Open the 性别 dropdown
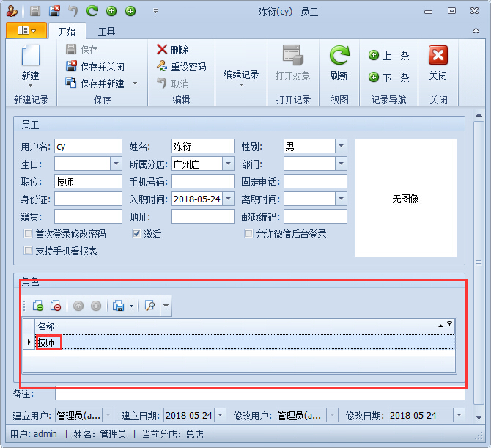Image resolution: width=491 pixels, height=448 pixels. [341, 147]
